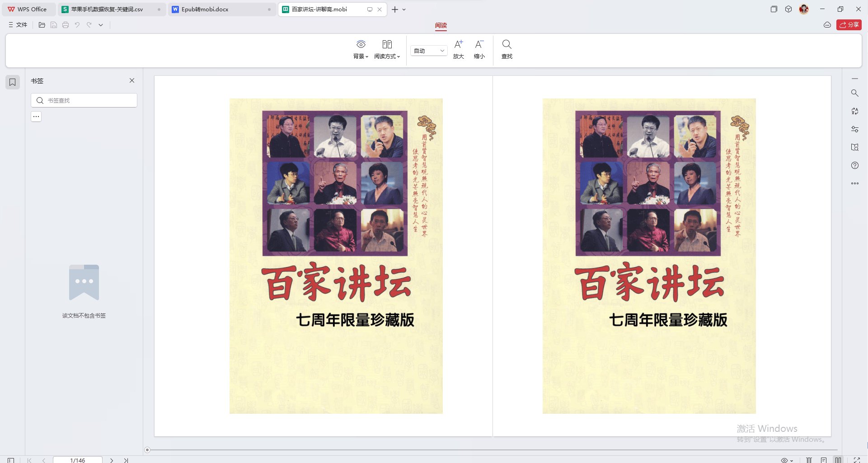
Task: Switch to the 苹果手机数据恢复-关键词.csv tab
Action: tap(112, 9)
